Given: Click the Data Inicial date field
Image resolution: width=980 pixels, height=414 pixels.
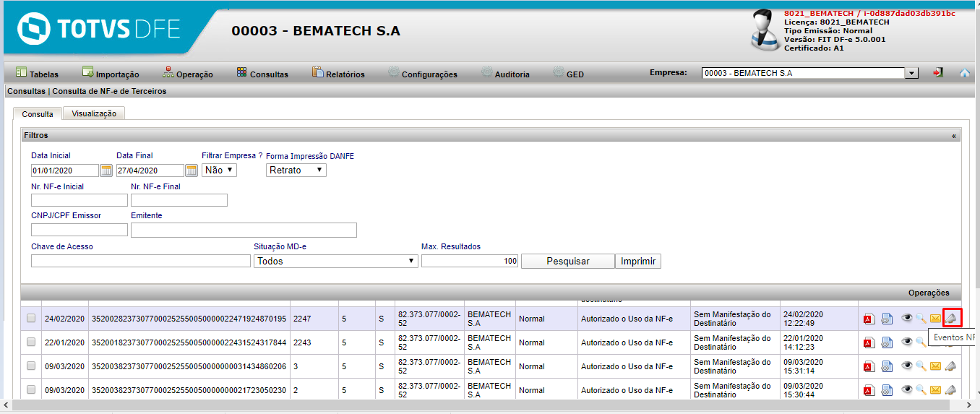Looking at the screenshot, I should tap(65, 171).
